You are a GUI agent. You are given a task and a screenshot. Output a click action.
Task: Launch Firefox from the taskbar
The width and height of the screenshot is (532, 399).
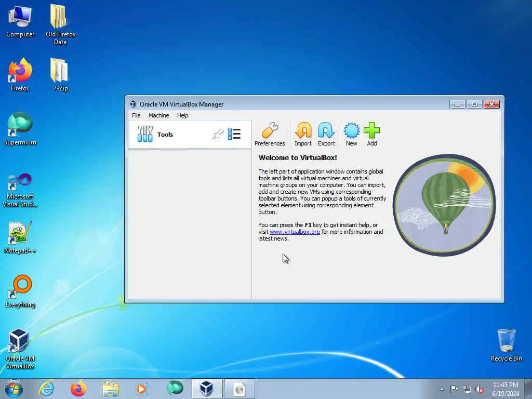(x=78, y=389)
